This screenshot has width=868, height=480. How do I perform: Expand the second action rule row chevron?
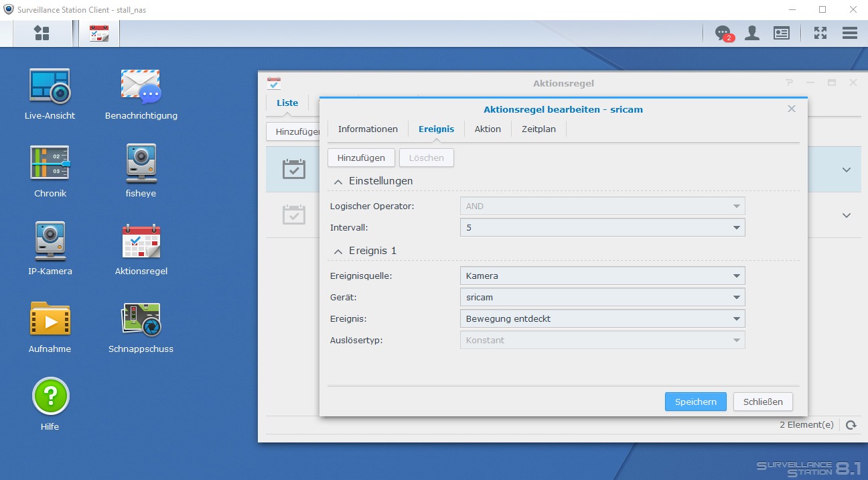[x=847, y=215]
